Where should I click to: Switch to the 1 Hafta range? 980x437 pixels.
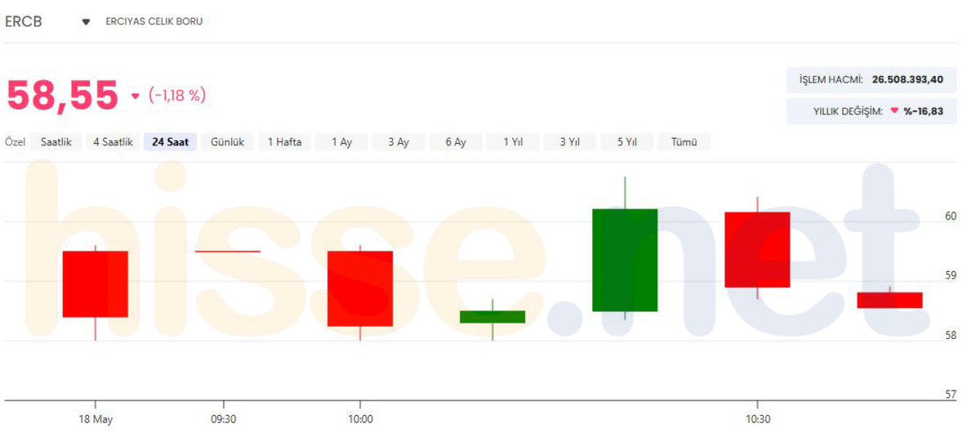285,142
